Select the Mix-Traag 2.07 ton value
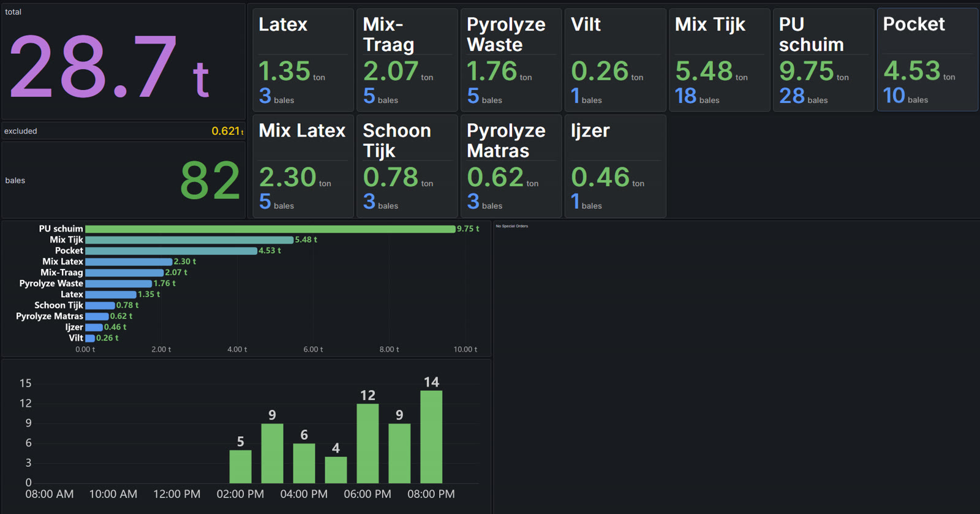The width and height of the screenshot is (980, 514). (398, 72)
